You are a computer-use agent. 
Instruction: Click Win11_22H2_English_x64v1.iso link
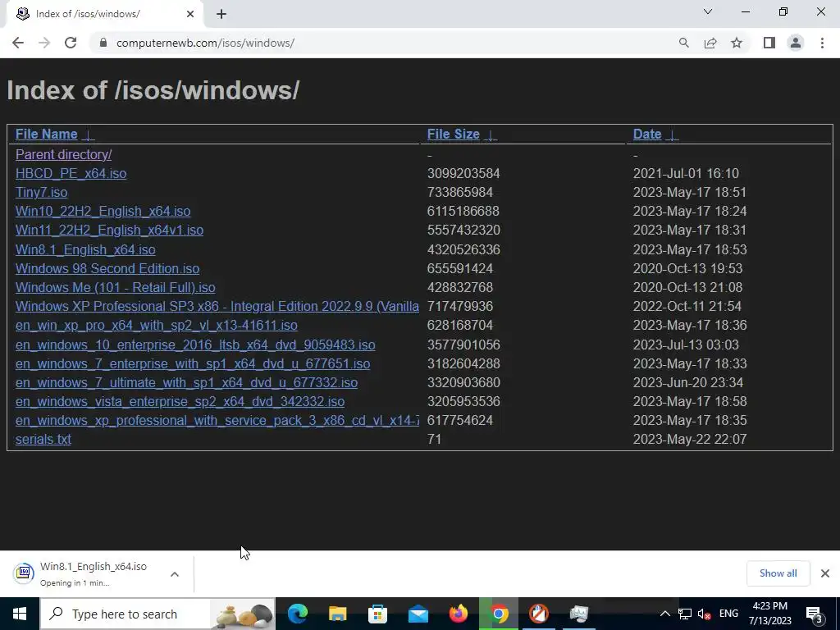click(x=109, y=230)
